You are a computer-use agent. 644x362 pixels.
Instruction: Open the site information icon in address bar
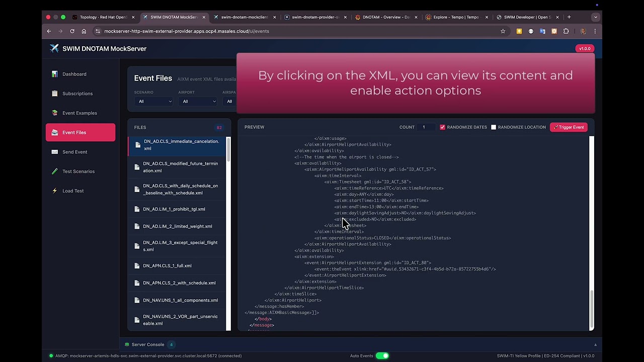pyautogui.click(x=98, y=31)
